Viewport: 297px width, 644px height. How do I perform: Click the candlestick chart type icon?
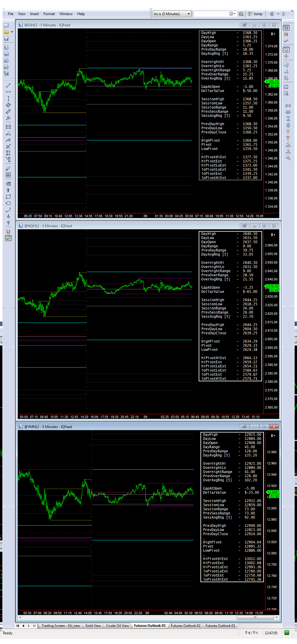click(x=286, y=35)
